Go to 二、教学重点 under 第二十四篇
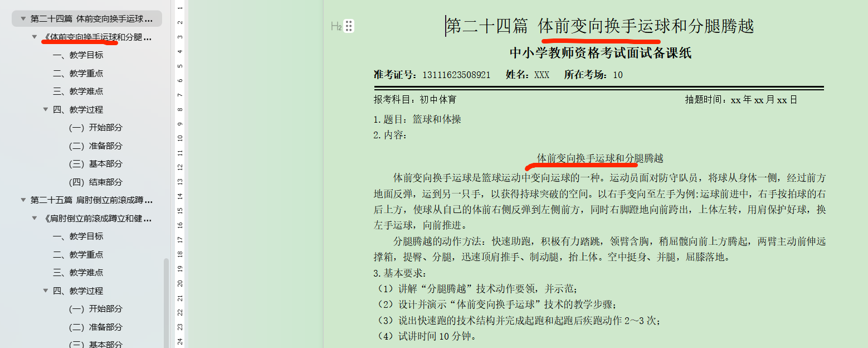Image resolution: width=868 pixels, height=348 pixels. tap(78, 73)
